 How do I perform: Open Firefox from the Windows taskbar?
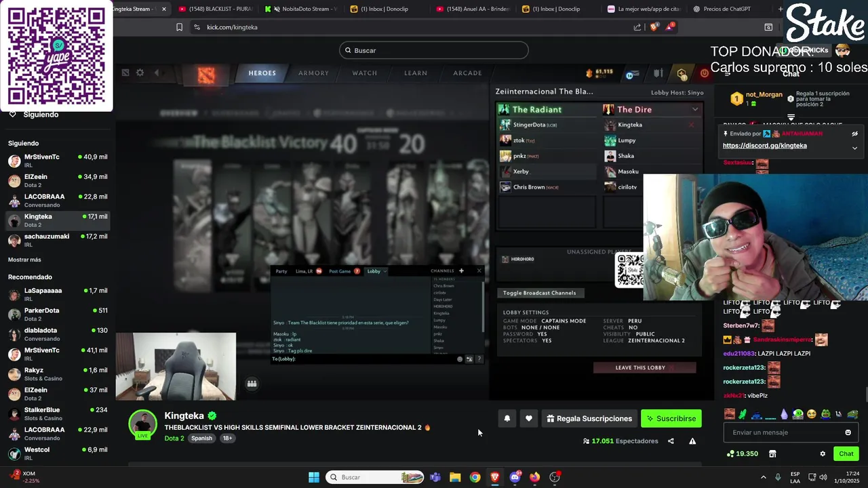[534, 477]
